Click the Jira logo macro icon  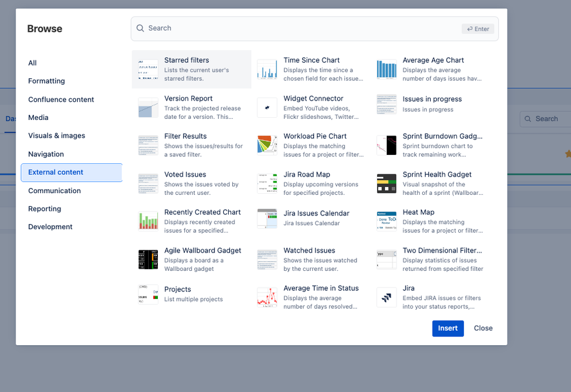click(x=386, y=297)
